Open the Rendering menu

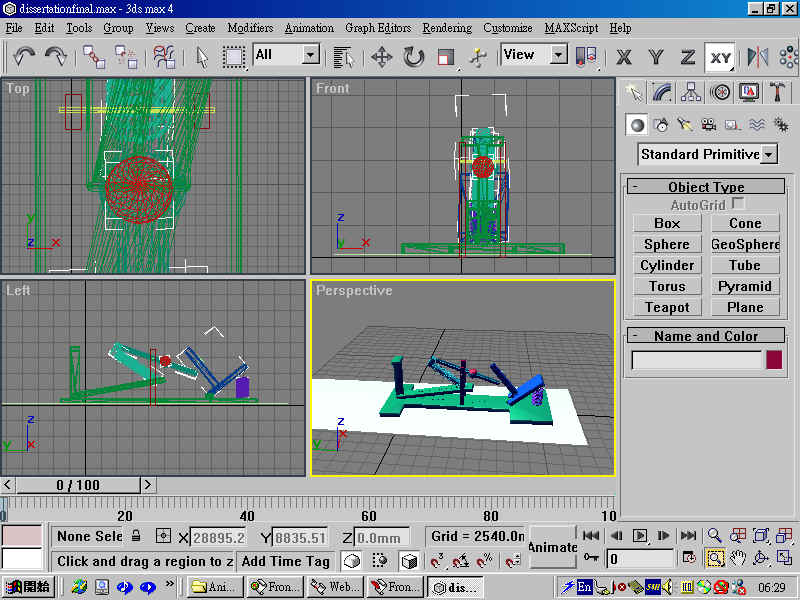pyautogui.click(x=447, y=28)
